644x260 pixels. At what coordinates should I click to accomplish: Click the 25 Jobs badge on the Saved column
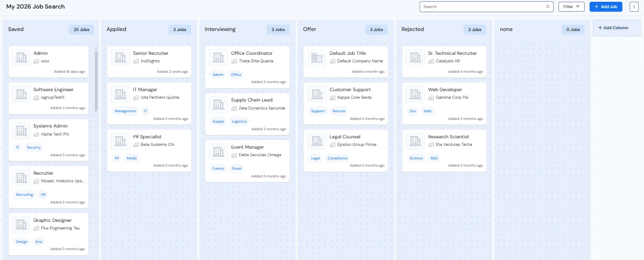(x=81, y=29)
